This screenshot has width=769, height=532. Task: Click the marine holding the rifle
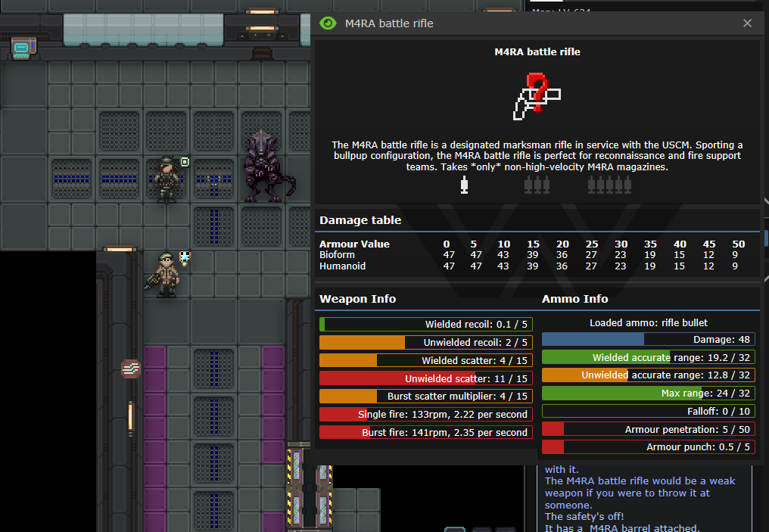(x=165, y=274)
